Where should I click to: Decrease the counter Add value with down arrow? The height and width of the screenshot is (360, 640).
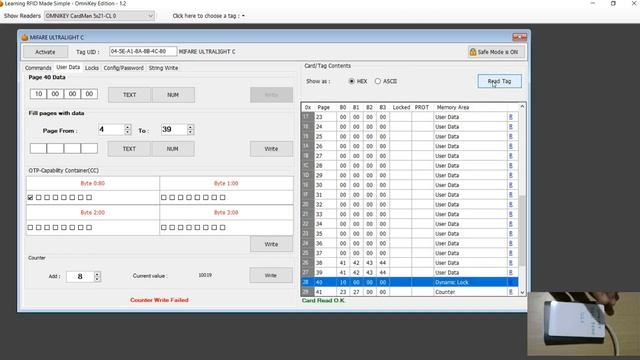pos(97,279)
